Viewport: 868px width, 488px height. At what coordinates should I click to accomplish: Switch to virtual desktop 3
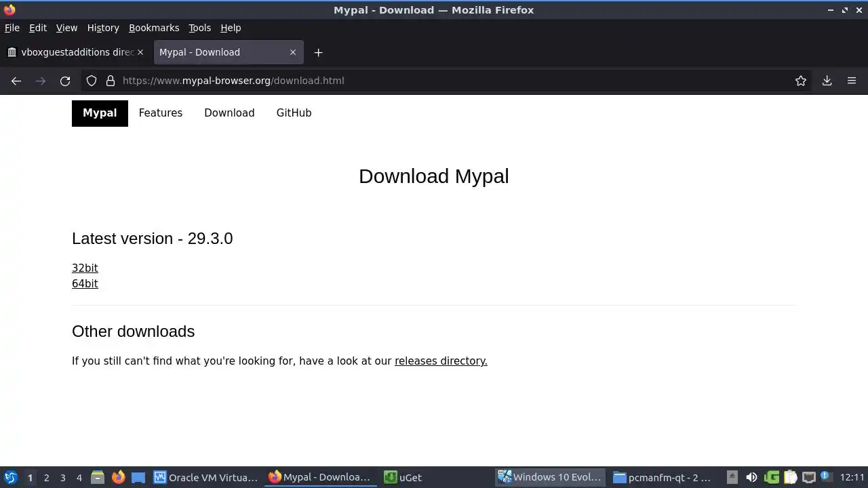pyautogui.click(x=62, y=478)
